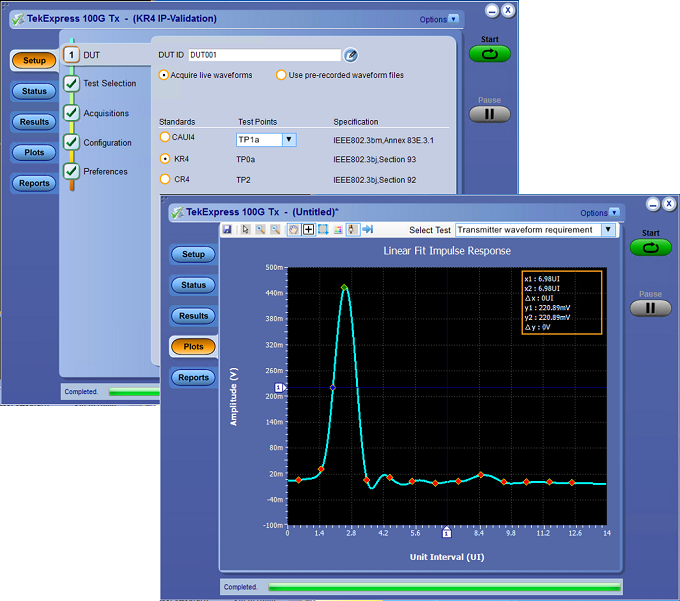Choose the CAUI4 standard radio button
Image resolution: width=680 pixels, height=601 pixels.
[166, 137]
